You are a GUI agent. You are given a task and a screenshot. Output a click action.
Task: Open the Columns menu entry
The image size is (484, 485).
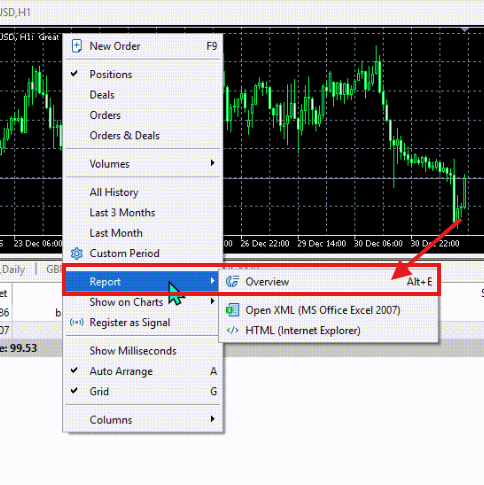[x=143, y=420]
